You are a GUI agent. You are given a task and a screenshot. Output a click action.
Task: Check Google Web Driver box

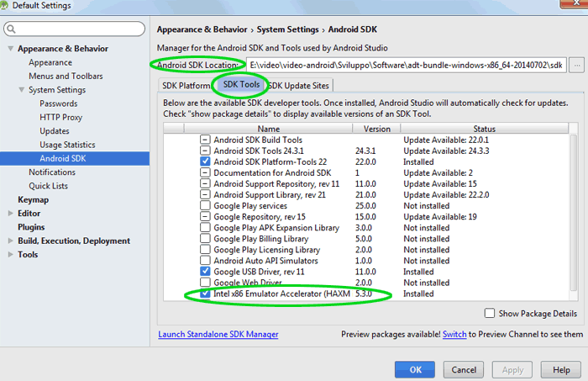pos(205,282)
